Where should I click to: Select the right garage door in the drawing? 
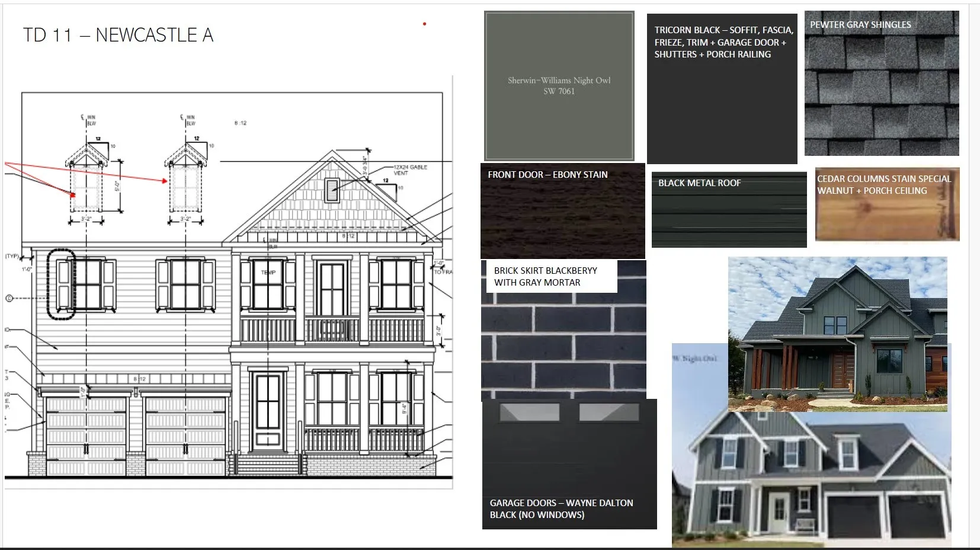[185, 436]
